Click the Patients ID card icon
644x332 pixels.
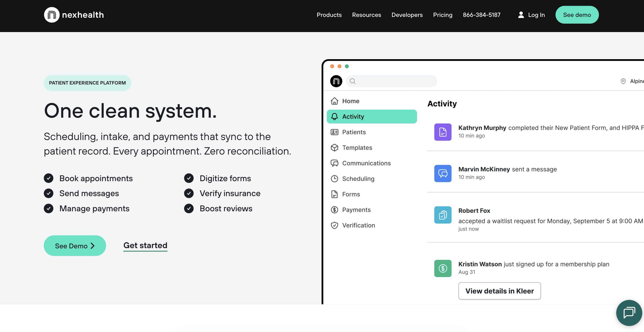point(335,132)
